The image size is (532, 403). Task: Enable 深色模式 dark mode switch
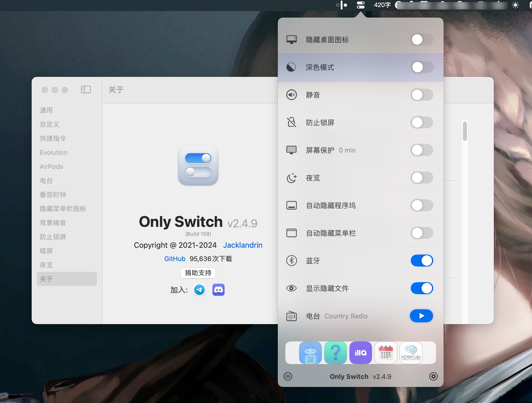422,67
